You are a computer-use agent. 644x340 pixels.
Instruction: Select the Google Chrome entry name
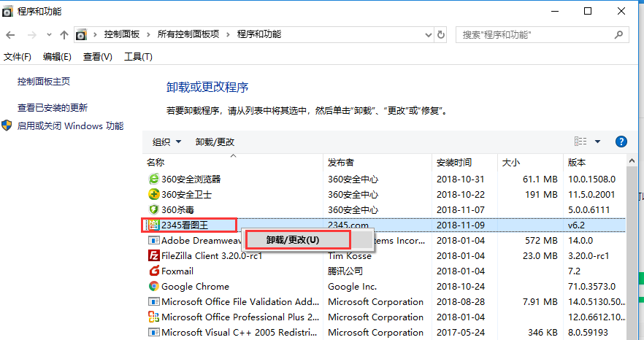coord(195,286)
